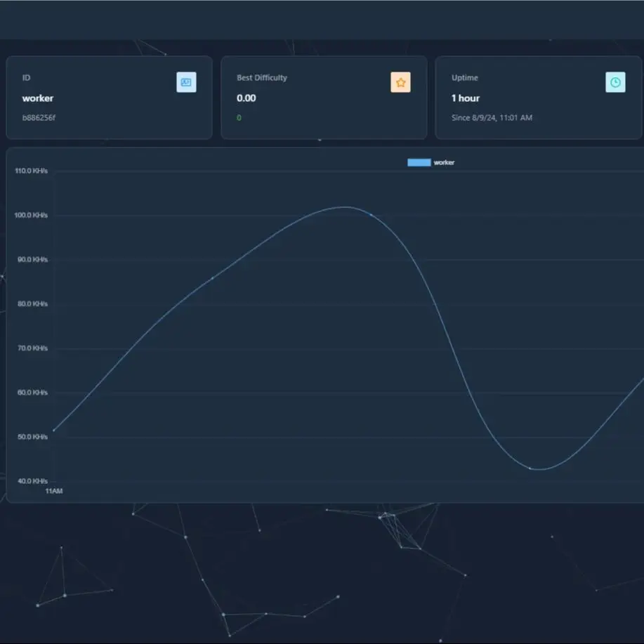644x644 pixels.
Task: Click the 70.0 KH/s axis label
Action: click(32, 348)
